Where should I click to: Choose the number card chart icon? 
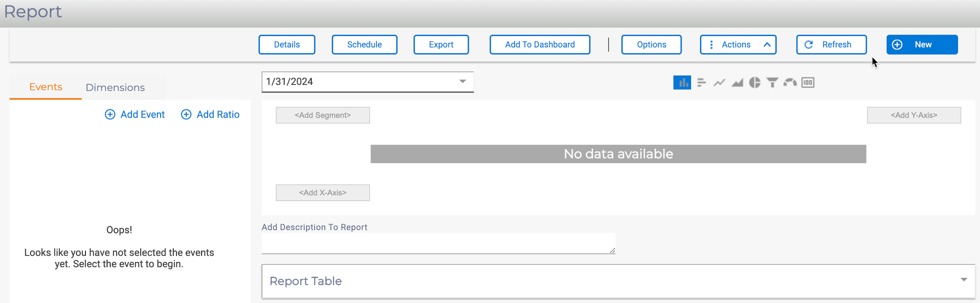pyautogui.click(x=808, y=83)
